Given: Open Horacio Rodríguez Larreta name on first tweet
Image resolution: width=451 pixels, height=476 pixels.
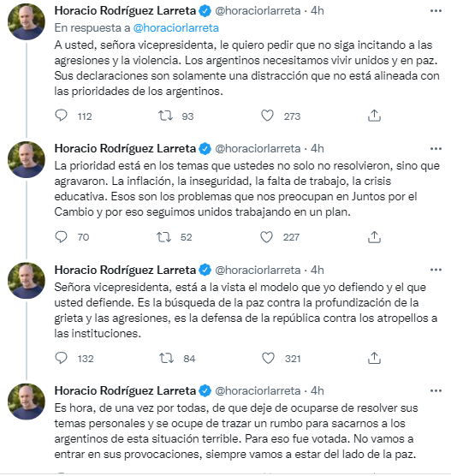Looking at the screenshot, I should [x=125, y=10].
